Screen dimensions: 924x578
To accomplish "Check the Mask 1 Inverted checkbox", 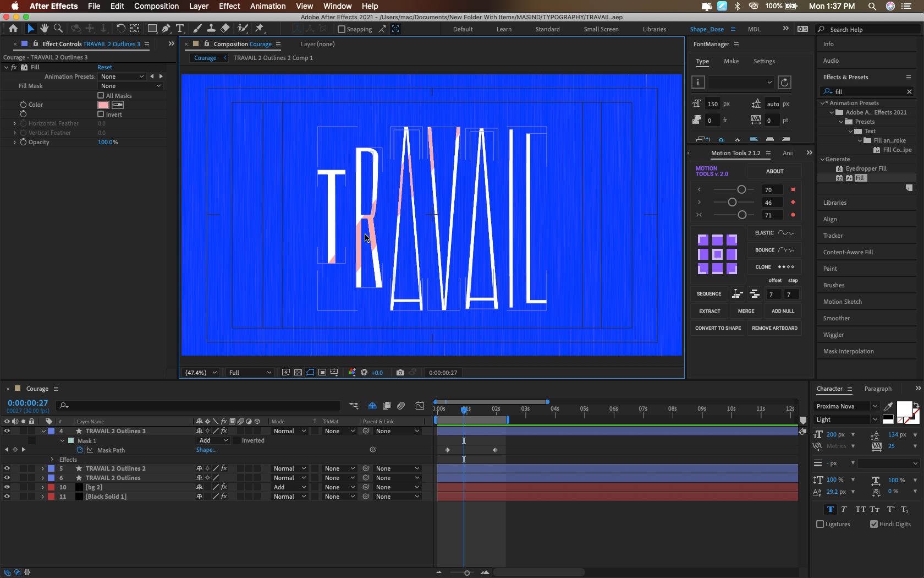I will 237,440.
